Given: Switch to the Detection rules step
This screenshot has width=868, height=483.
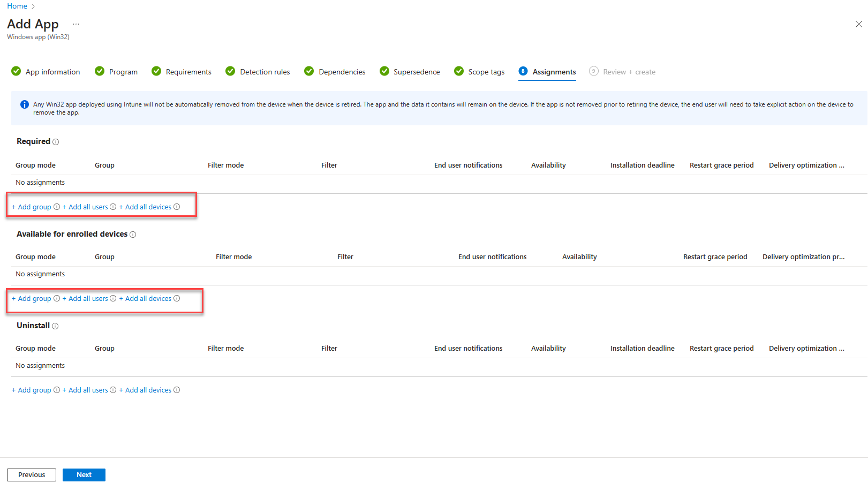Looking at the screenshot, I should point(265,72).
